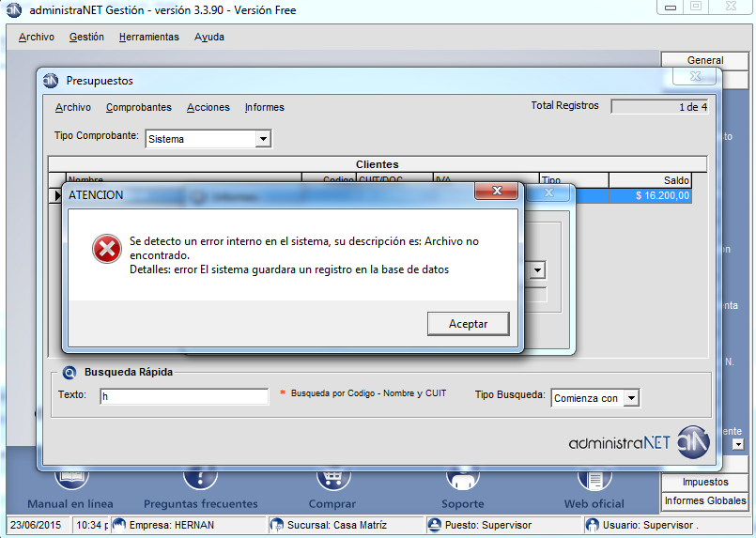
Task: Close the Informes dialog behind the error
Action: [x=548, y=193]
